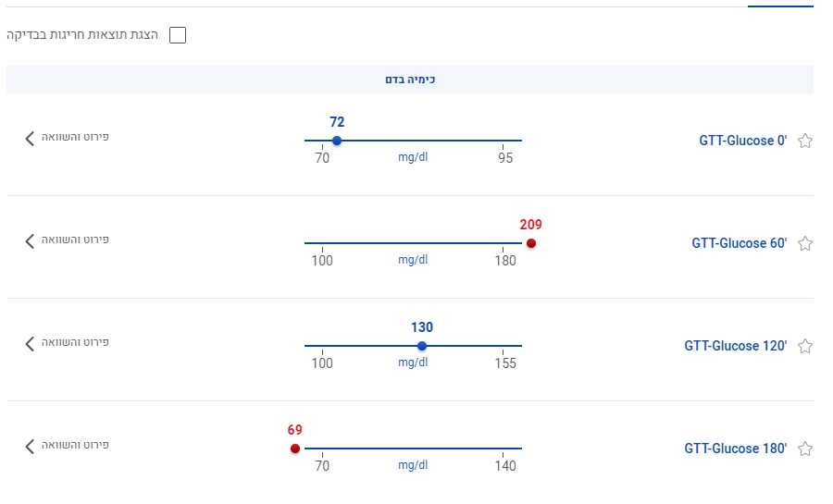
Task: Mark GTT-Glucose 120' as favorite
Action: click(805, 347)
